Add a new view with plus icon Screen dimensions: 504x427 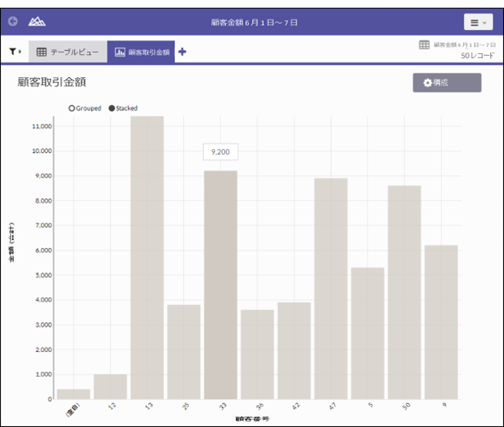(182, 52)
